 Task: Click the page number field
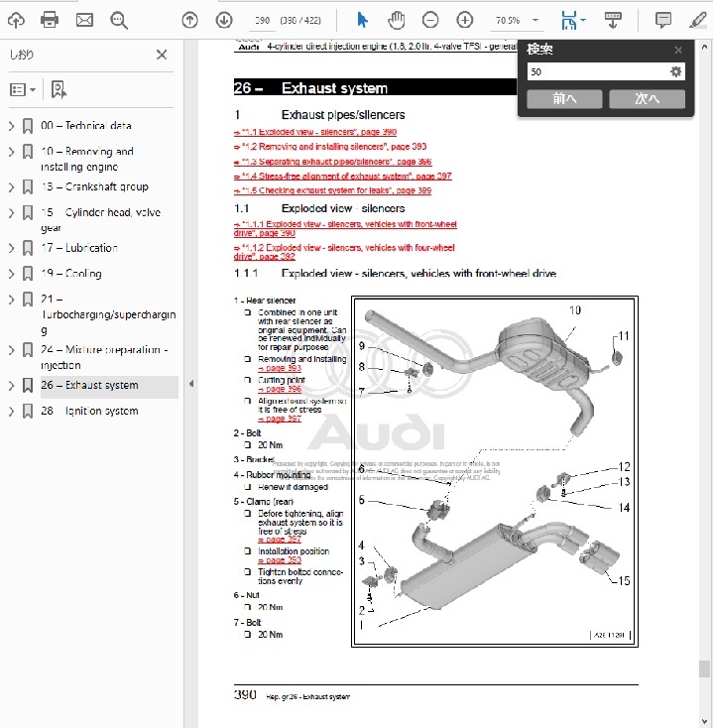pos(262,21)
